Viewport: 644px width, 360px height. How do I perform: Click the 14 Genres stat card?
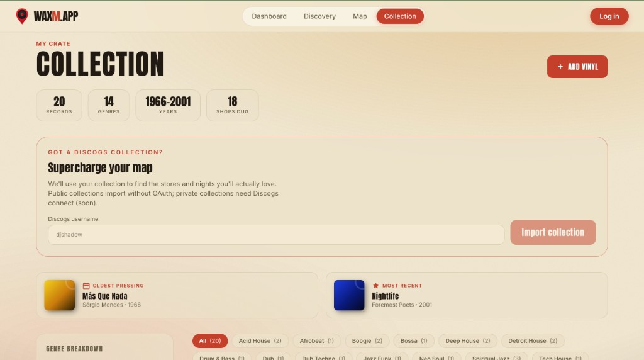[x=109, y=105]
